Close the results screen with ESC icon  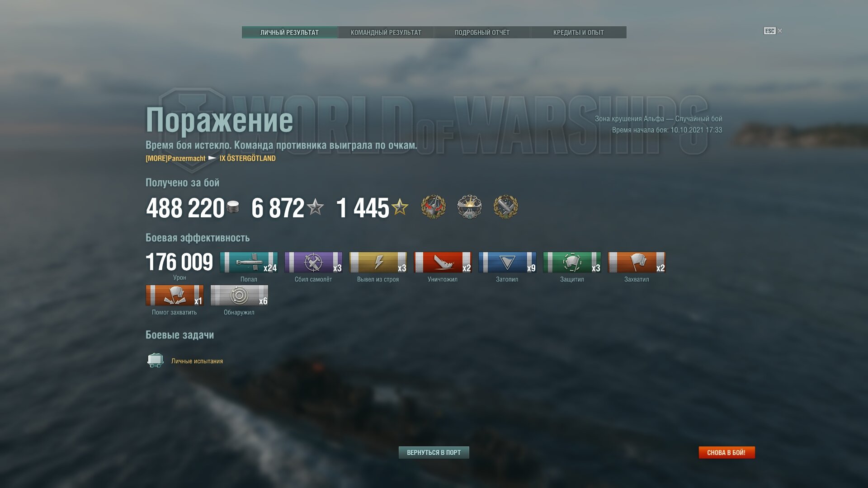(x=773, y=31)
